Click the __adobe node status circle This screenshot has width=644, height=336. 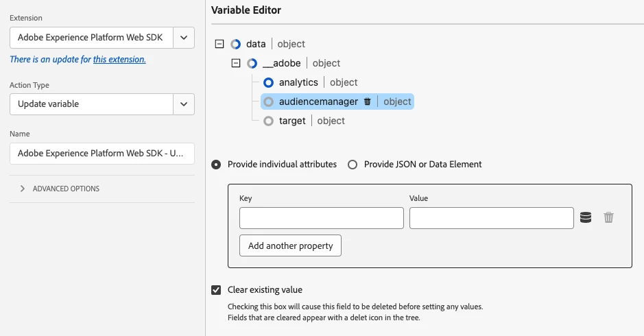(x=252, y=63)
